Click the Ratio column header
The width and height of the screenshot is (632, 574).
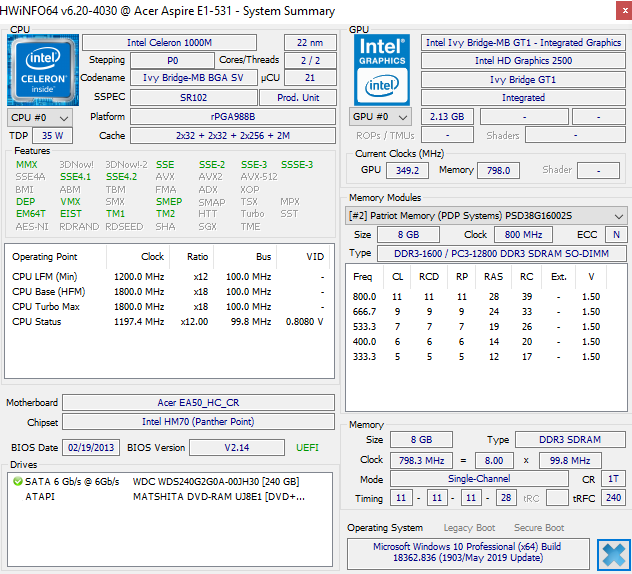pos(192,257)
